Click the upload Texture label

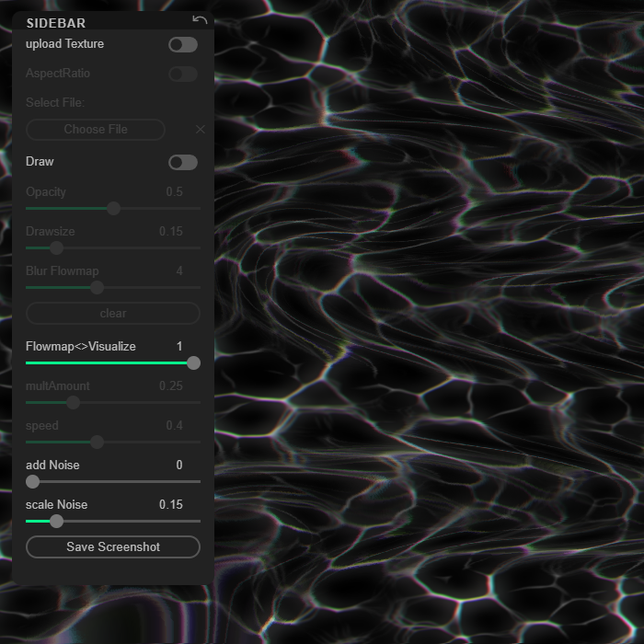pyautogui.click(x=65, y=44)
